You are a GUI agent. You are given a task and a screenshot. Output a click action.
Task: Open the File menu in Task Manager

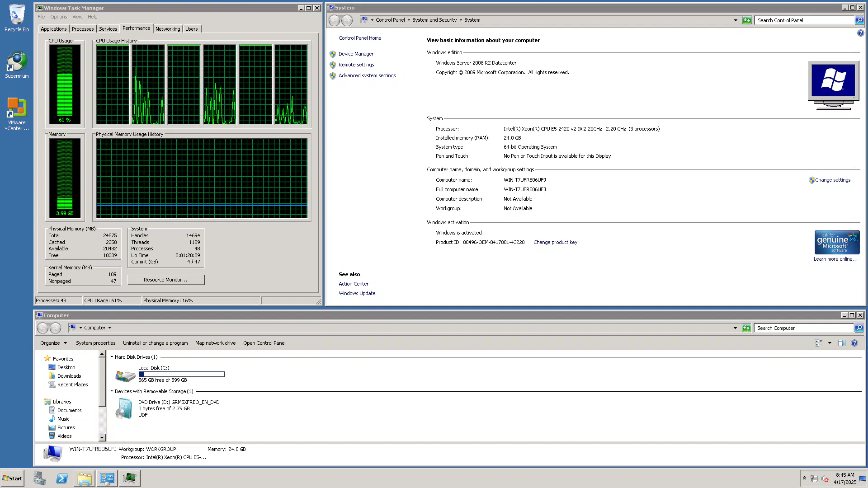point(41,17)
